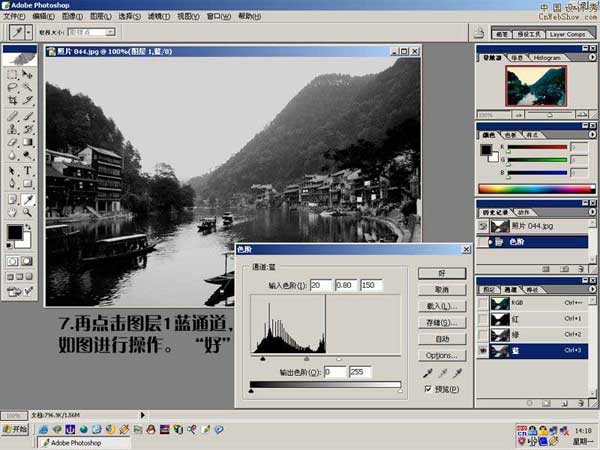Switch to 动作 (Actions) tab

click(523, 212)
